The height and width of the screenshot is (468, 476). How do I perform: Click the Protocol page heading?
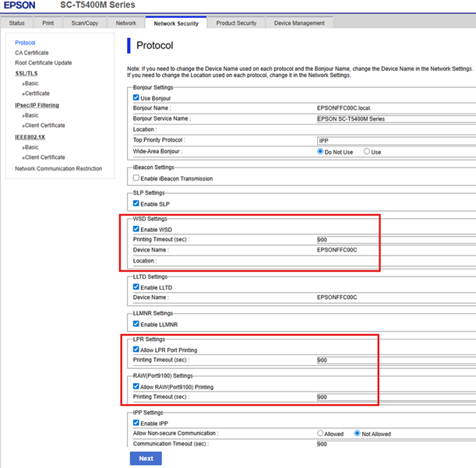(x=155, y=45)
